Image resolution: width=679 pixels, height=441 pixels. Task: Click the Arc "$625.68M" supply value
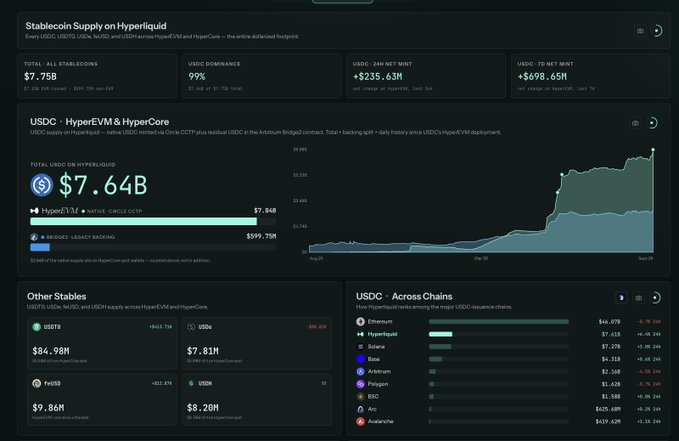pyautogui.click(x=608, y=409)
